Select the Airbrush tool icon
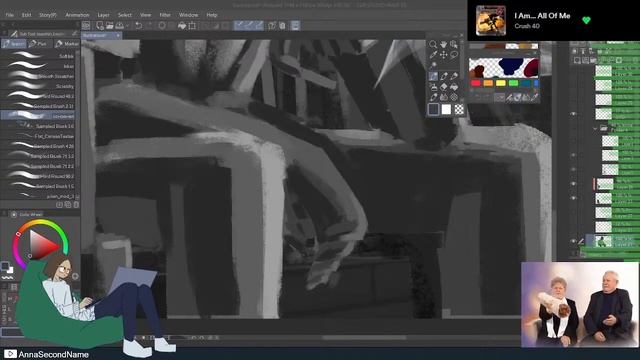 point(433,87)
